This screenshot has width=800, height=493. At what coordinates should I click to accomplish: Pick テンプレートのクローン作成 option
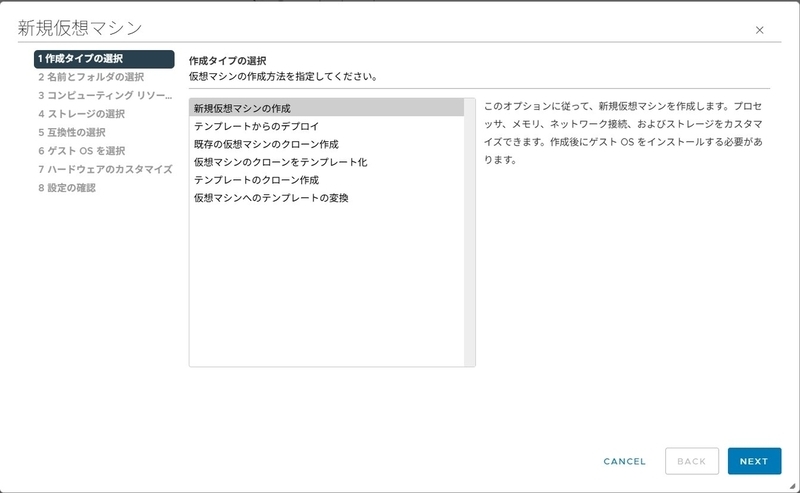[x=327, y=180]
